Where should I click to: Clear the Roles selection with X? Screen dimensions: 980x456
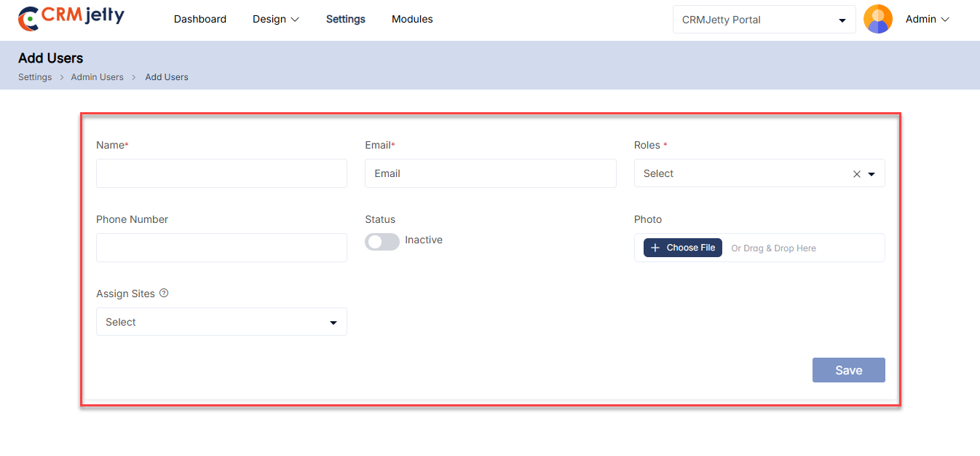click(x=856, y=174)
